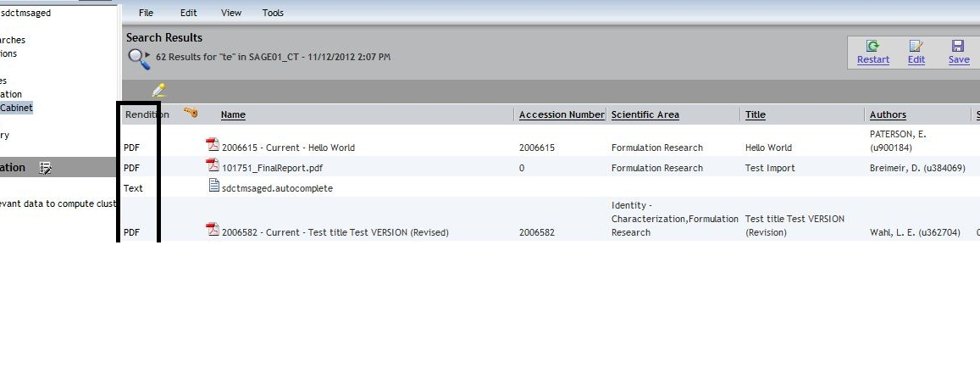Click Text rendition cell of autocomplete row
Image resolution: width=980 pixels, height=390 pixels.
tap(133, 188)
